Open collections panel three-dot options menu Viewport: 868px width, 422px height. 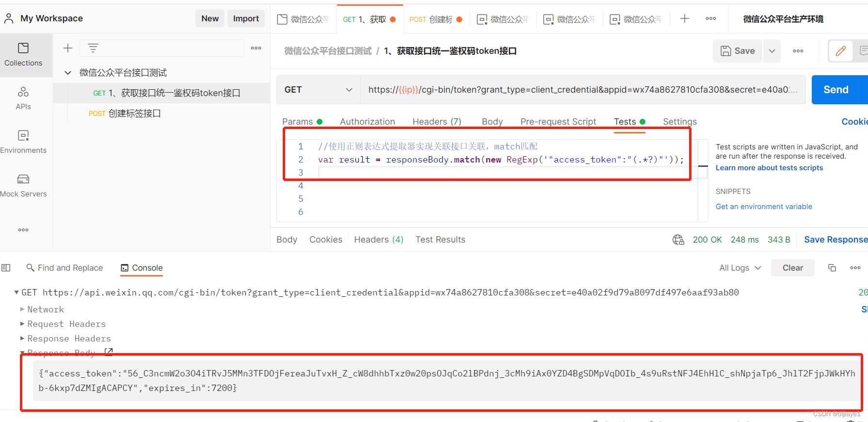[x=256, y=48]
